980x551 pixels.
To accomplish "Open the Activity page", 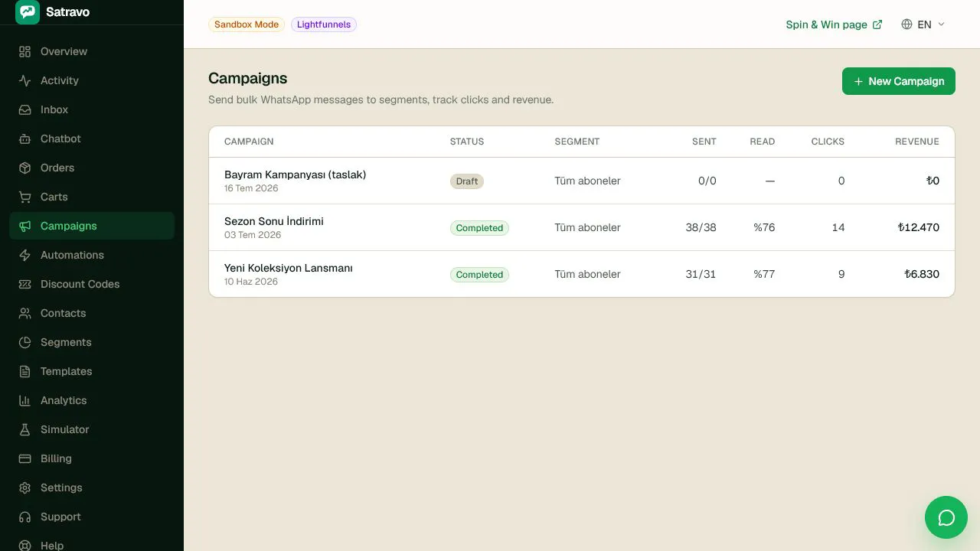I will coord(92,80).
